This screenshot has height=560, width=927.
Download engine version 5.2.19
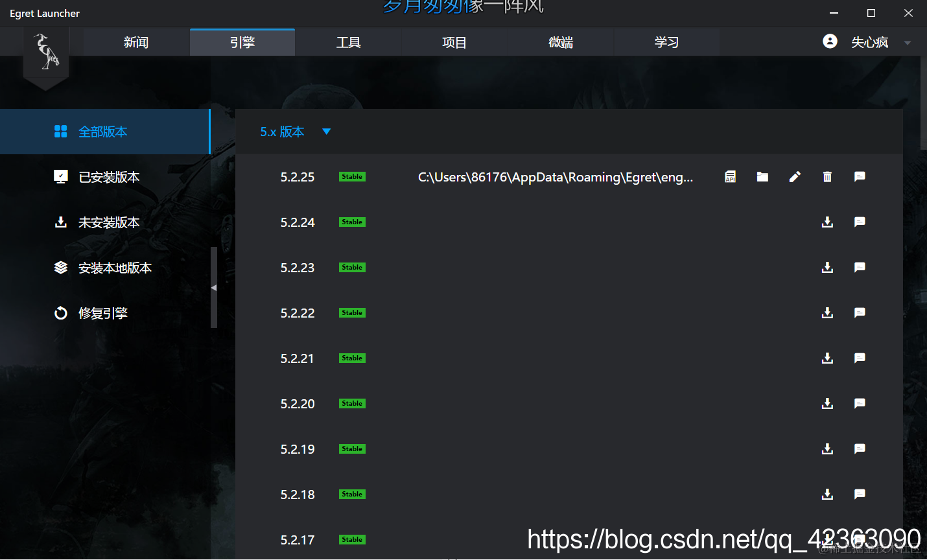click(x=827, y=449)
